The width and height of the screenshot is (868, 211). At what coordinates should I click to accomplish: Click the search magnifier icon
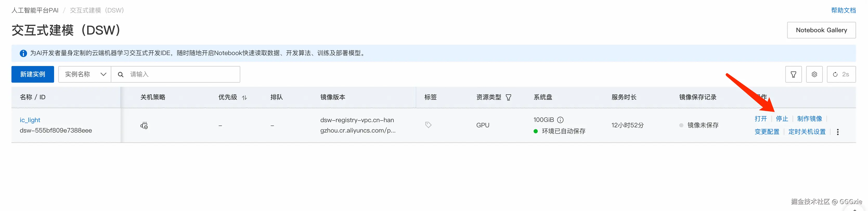click(x=121, y=74)
